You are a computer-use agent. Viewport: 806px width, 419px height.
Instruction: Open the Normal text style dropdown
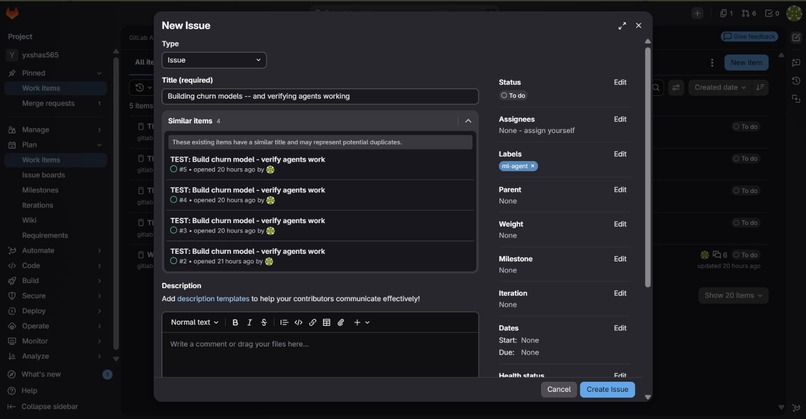194,322
